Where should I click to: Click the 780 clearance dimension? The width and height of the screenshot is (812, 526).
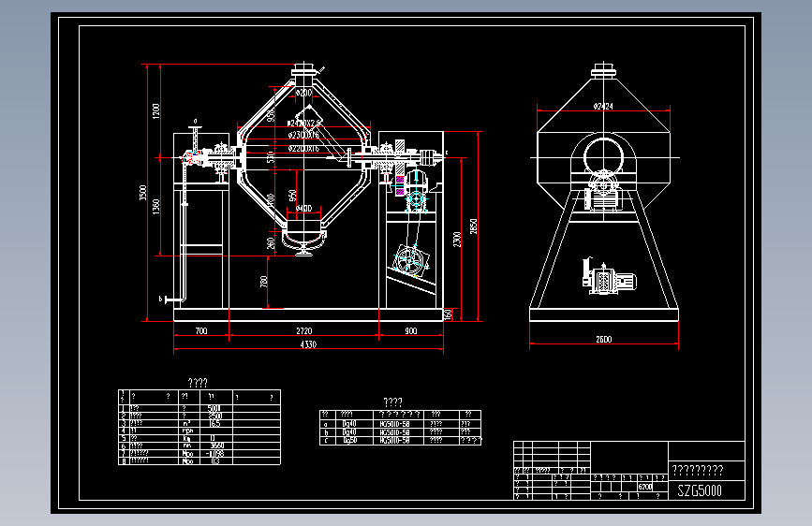point(263,282)
